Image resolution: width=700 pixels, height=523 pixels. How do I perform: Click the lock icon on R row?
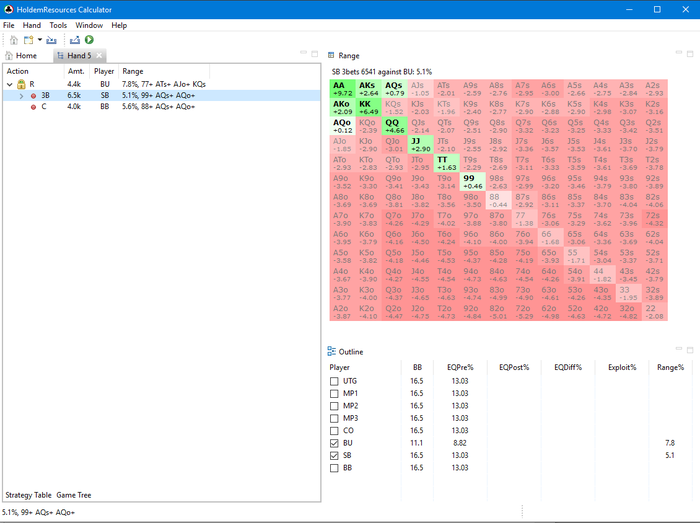(21, 84)
